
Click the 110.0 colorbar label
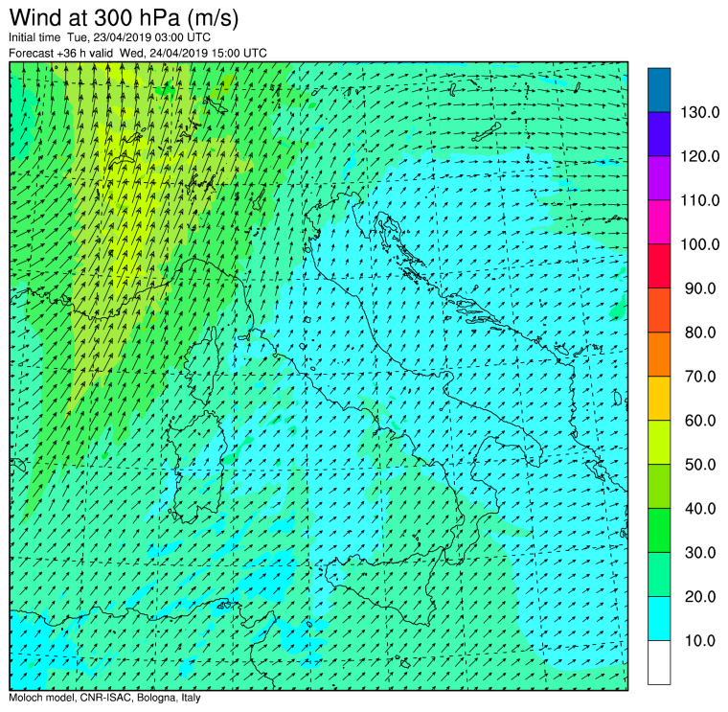(x=699, y=200)
